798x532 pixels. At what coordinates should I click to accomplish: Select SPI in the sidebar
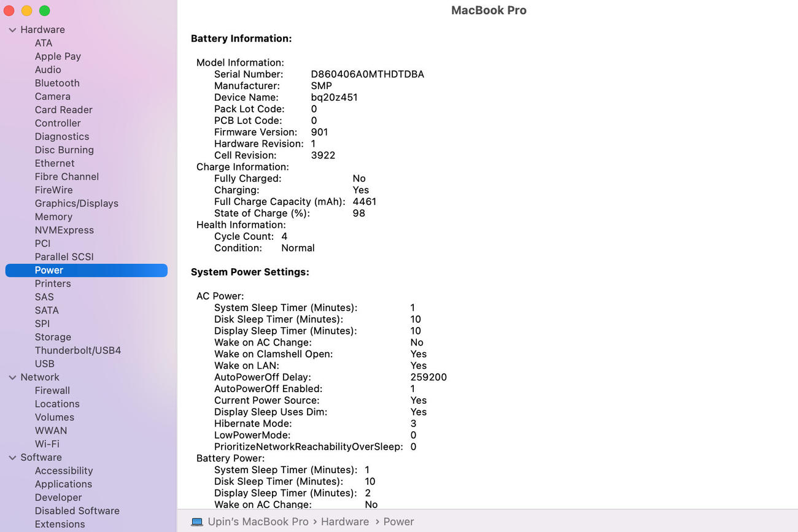point(42,324)
